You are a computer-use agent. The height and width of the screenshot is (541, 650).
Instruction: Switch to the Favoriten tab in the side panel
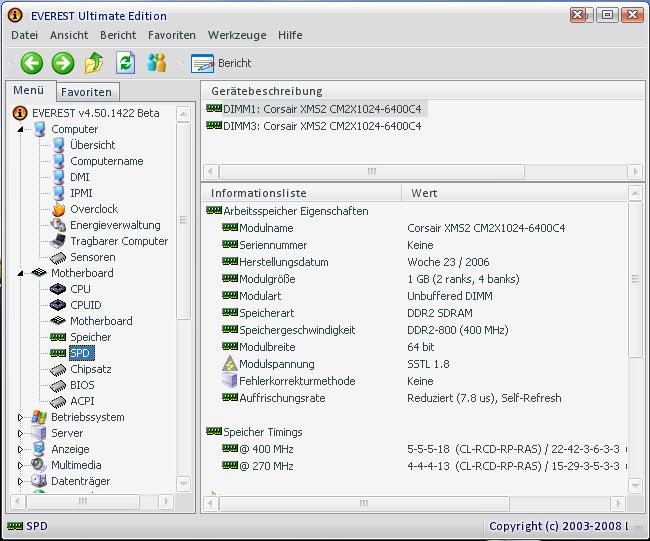[87, 92]
